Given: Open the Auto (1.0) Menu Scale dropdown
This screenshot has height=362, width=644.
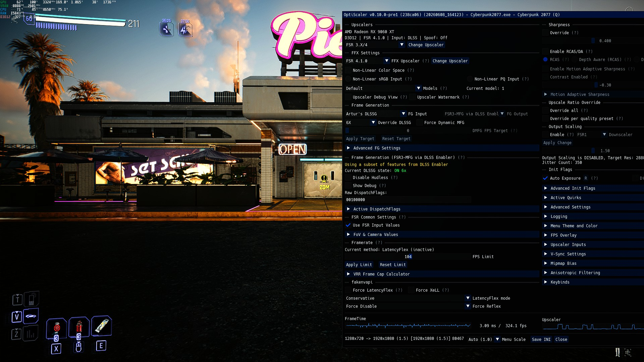Looking at the screenshot, I should 484,340.
